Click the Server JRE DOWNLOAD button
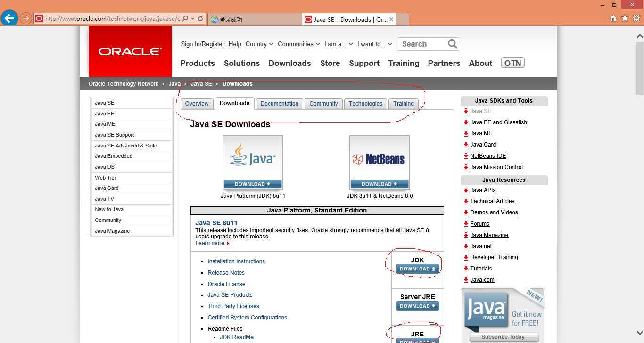644x343 pixels. tap(418, 306)
